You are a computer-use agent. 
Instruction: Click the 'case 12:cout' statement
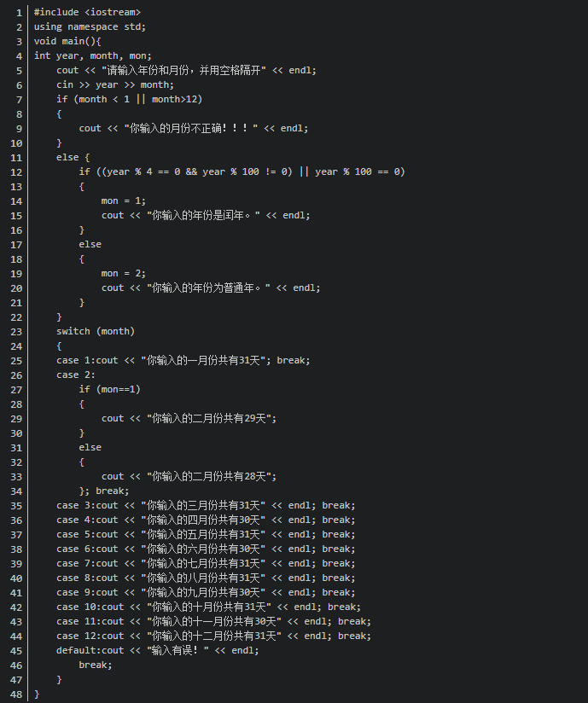point(213,636)
